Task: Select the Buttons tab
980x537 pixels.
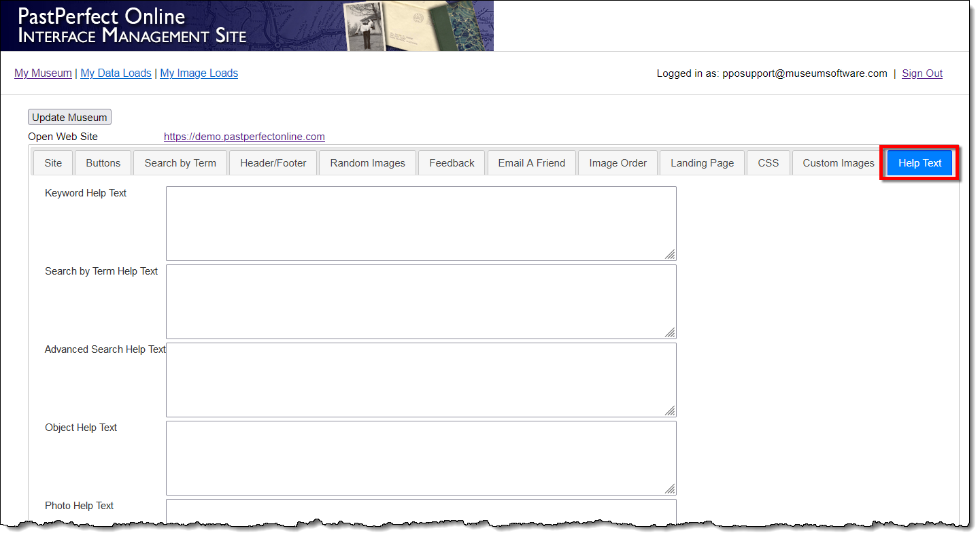Action: pos(103,163)
